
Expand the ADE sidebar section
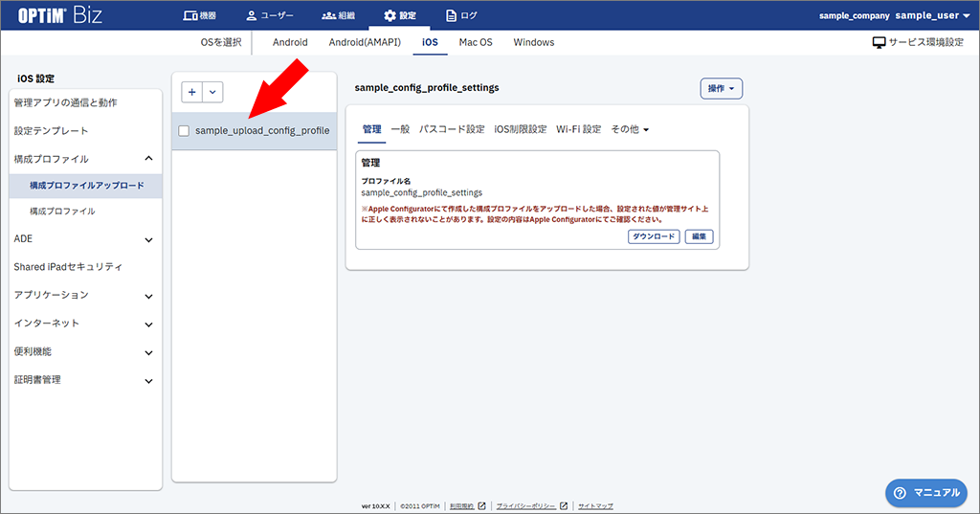148,239
